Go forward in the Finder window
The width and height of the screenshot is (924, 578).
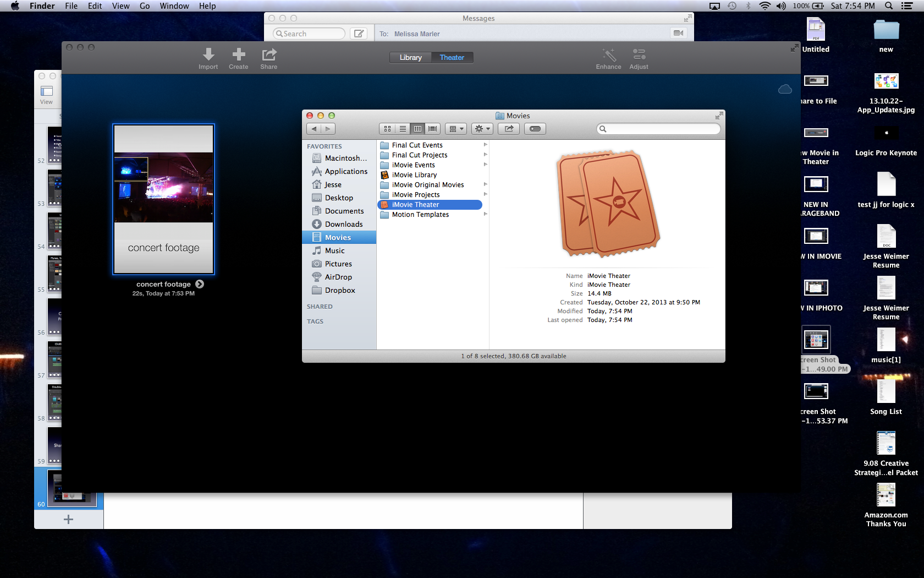click(x=328, y=129)
